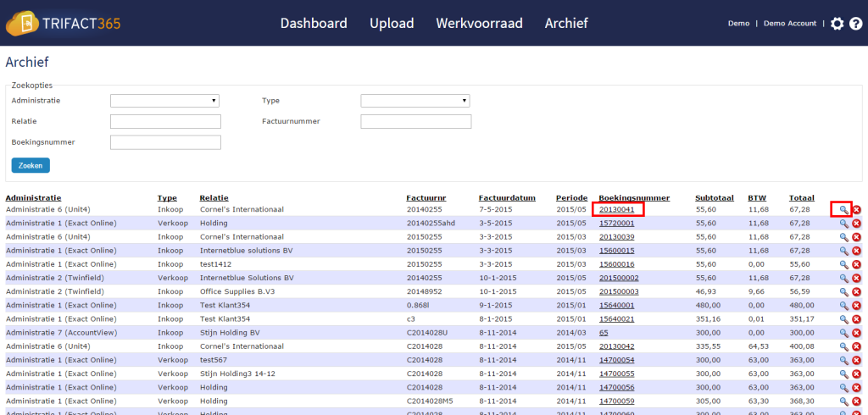Sort by BTW column header
This screenshot has height=415, width=868.
(755, 197)
